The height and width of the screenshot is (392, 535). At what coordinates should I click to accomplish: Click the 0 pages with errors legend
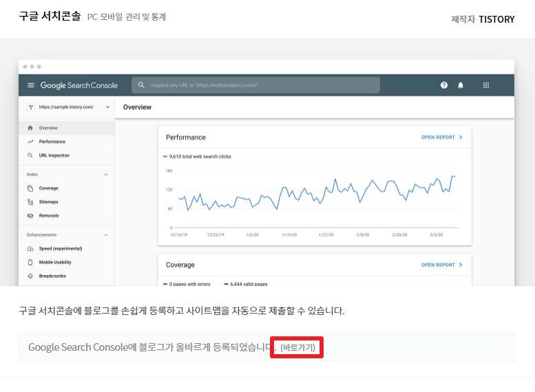(187, 283)
